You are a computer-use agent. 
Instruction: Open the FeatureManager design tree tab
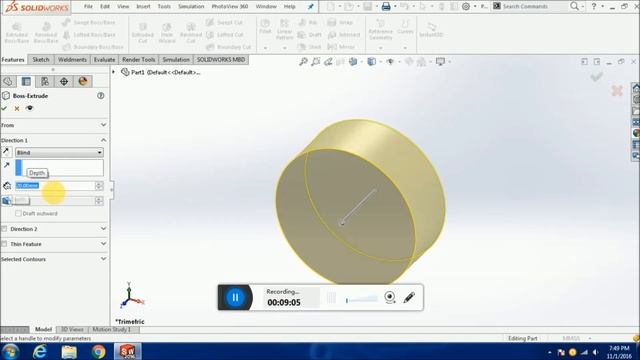(8, 81)
